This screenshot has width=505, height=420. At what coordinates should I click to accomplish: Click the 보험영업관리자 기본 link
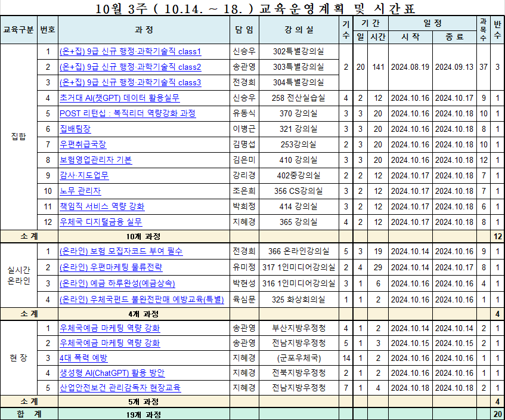[x=95, y=160]
